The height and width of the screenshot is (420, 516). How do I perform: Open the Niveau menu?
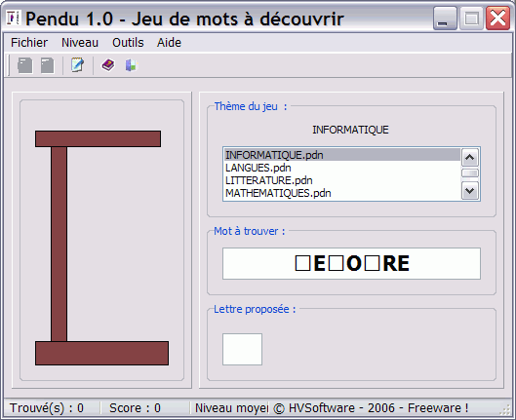pyautogui.click(x=80, y=43)
